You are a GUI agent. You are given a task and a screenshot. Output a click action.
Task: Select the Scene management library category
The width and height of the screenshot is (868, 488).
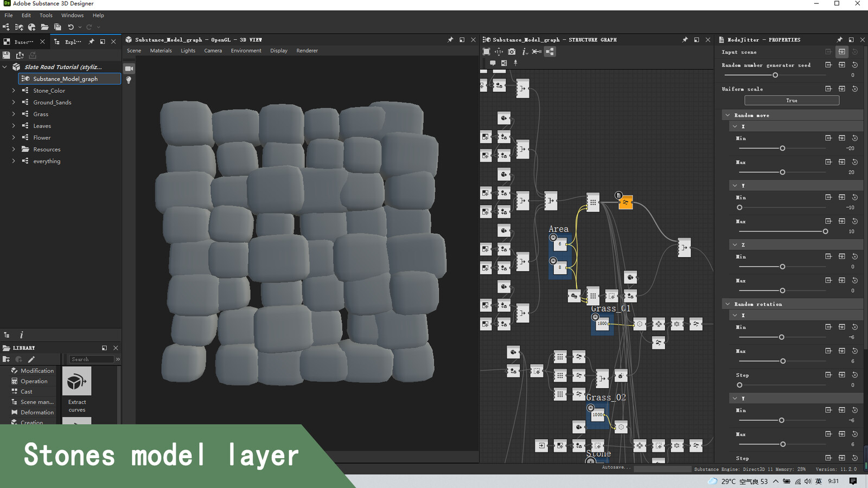[33, 402]
